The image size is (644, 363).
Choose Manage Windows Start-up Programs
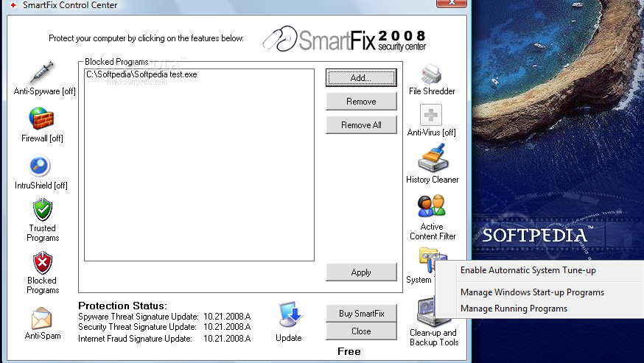click(532, 292)
